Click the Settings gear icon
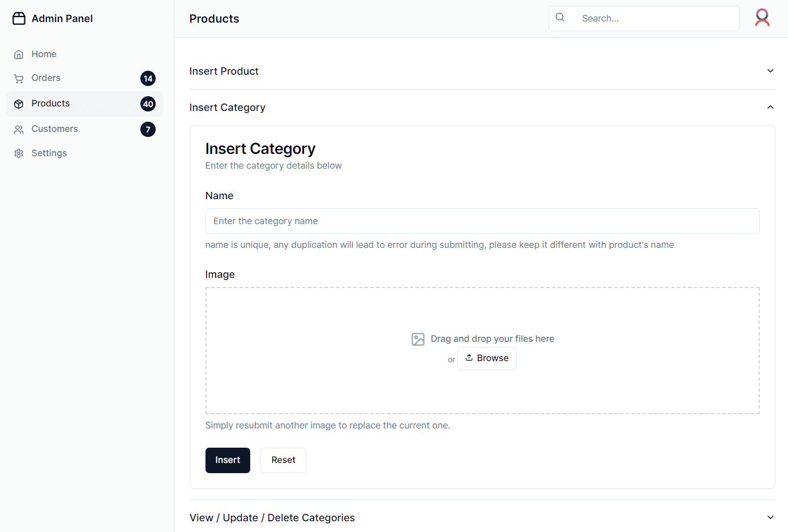The height and width of the screenshot is (532, 788). coord(19,153)
